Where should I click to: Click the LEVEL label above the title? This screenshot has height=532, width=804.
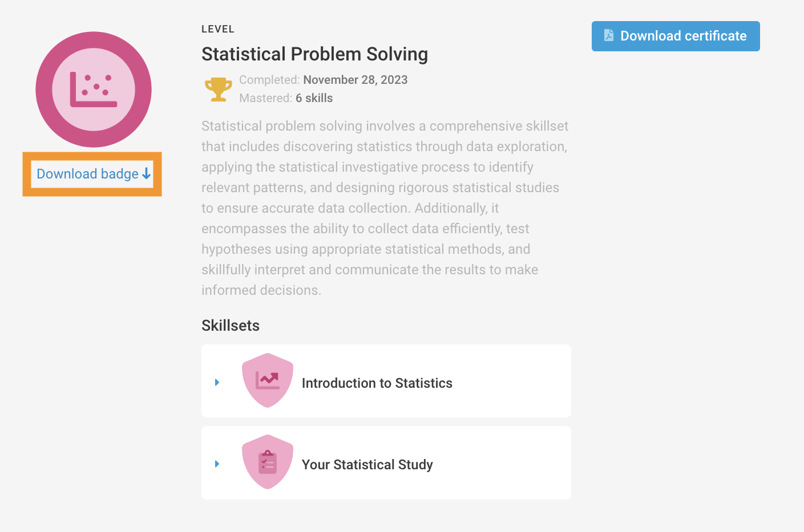click(x=217, y=29)
